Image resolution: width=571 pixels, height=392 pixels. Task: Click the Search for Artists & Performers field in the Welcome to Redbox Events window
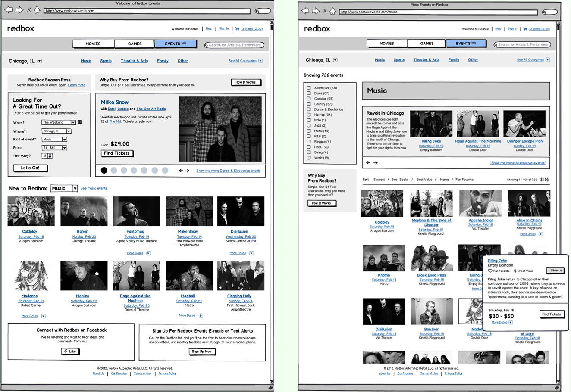[x=234, y=45]
